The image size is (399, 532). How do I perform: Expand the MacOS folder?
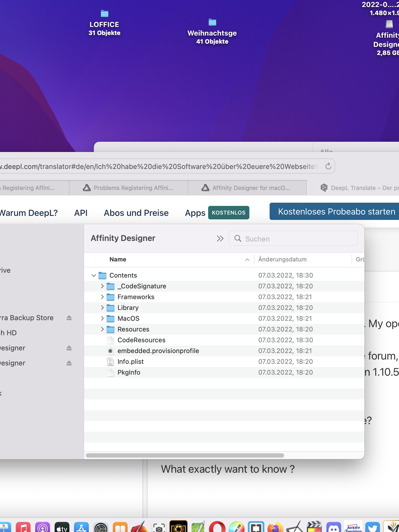coord(102,318)
